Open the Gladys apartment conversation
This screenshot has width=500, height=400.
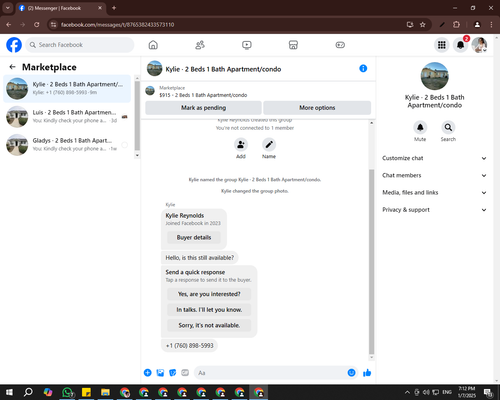point(67,145)
